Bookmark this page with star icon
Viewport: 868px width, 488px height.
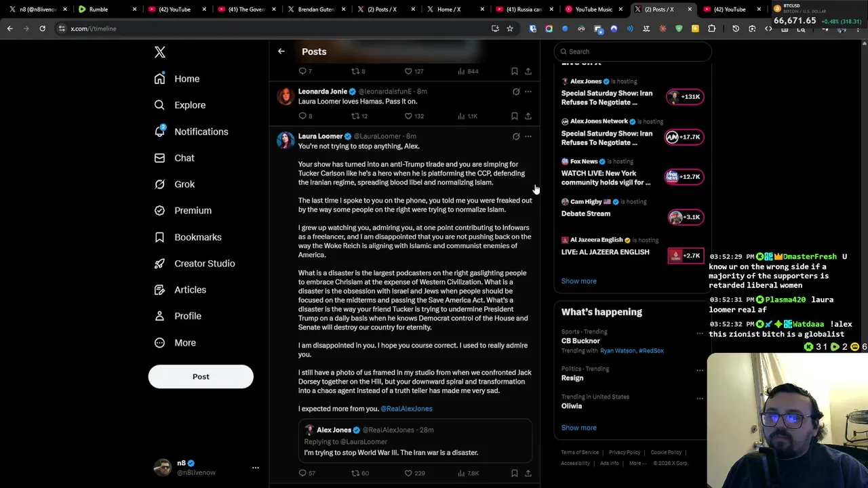(510, 28)
